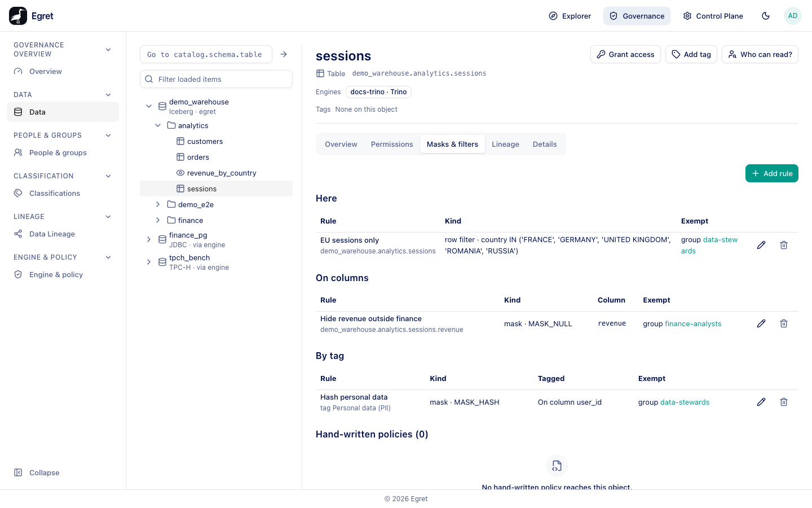Click the go-to arrow next to catalog path
Screen dimensions: 812x508
[284, 54]
